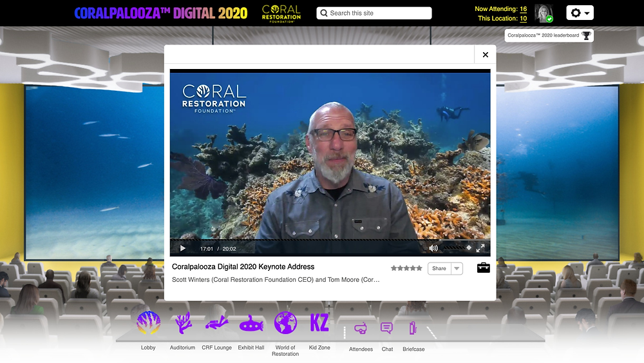
Task: Open the user profile avatar
Action: pos(544,13)
